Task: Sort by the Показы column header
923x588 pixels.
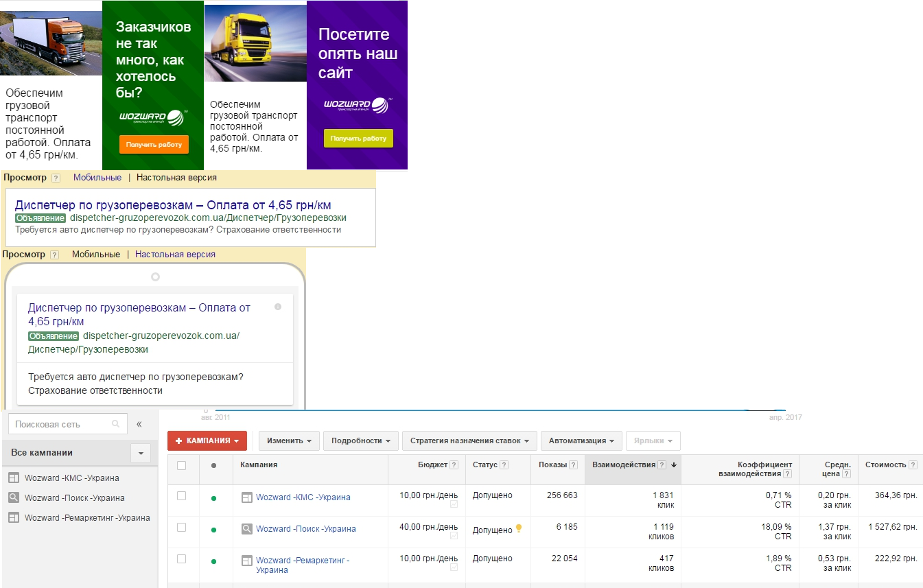Action: (x=552, y=465)
